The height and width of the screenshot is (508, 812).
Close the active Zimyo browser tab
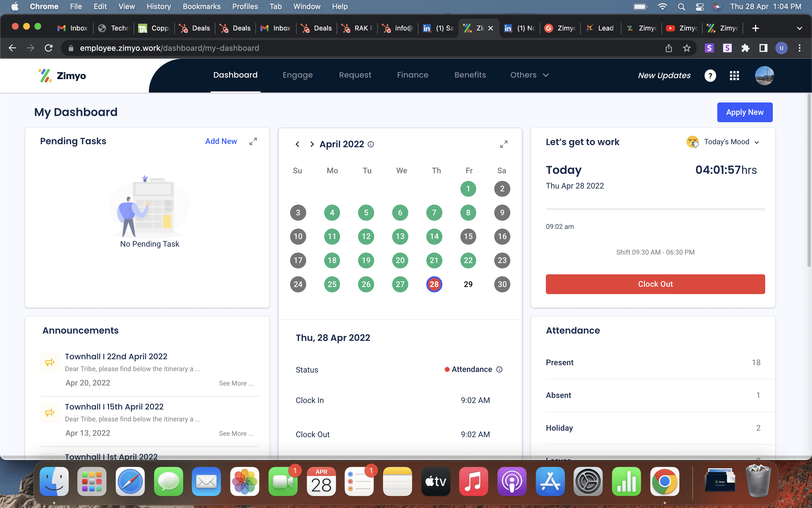[x=491, y=28]
